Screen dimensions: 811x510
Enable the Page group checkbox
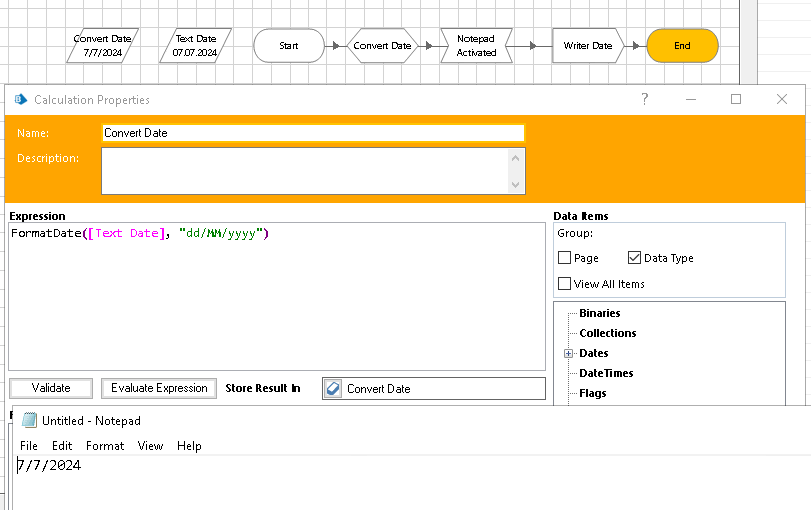point(565,258)
